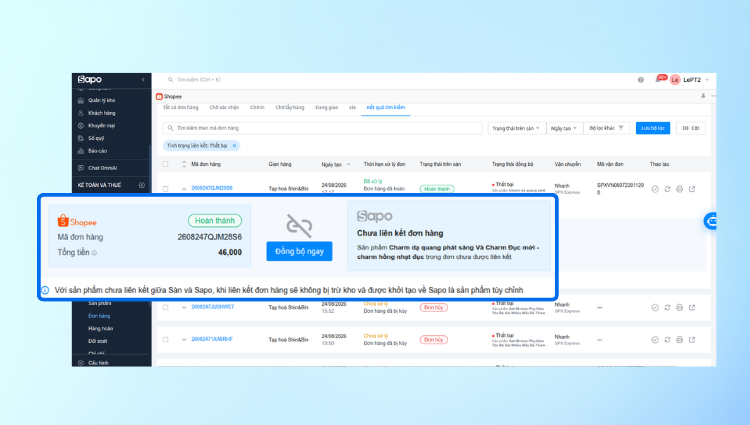Image resolution: width=750 pixels, height=425 pixels.
Task: Switch to the Đang giao tab
Action: pos(326,108)
